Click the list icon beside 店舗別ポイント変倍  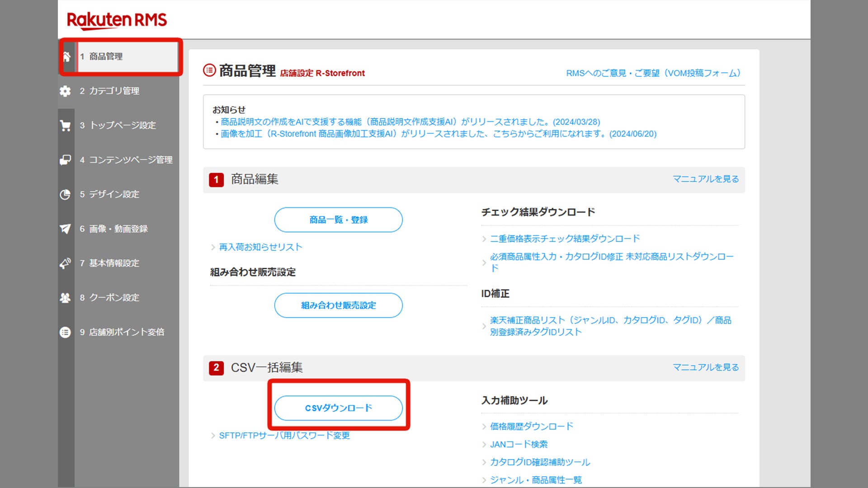tap(66, 332)
